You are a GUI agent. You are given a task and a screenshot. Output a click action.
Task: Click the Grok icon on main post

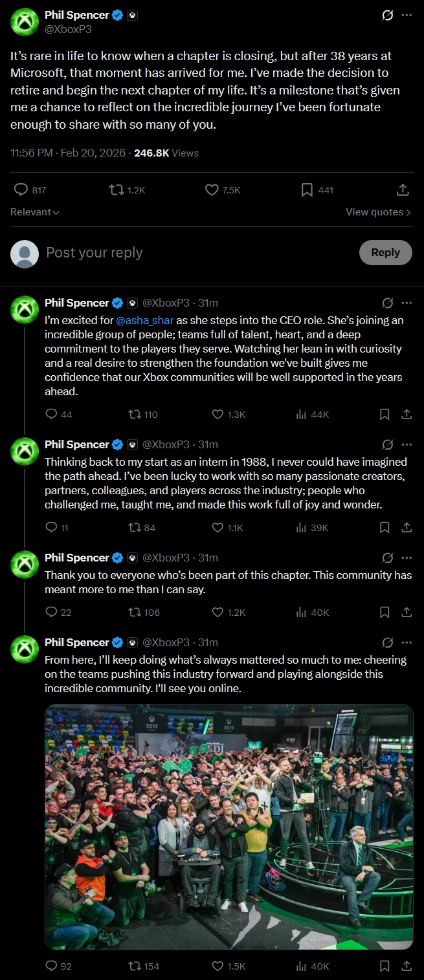[x=388, y=15]
